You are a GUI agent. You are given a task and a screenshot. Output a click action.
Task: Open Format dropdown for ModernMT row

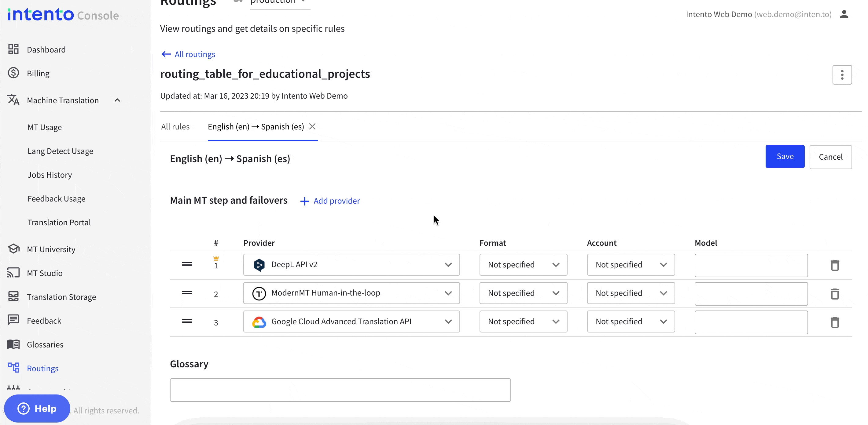(523, 293)
